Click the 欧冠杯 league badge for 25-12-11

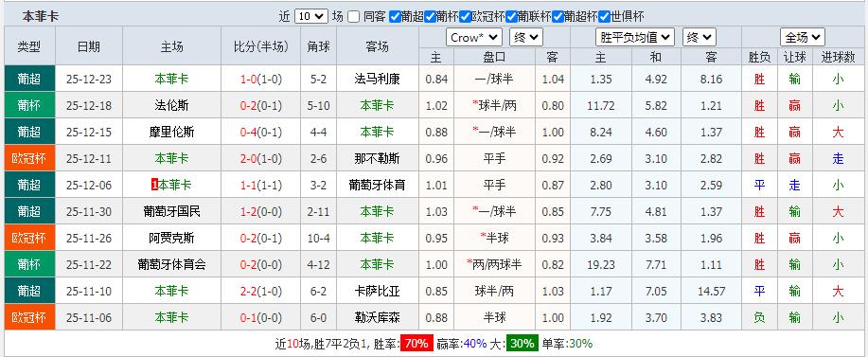[30, 158]
